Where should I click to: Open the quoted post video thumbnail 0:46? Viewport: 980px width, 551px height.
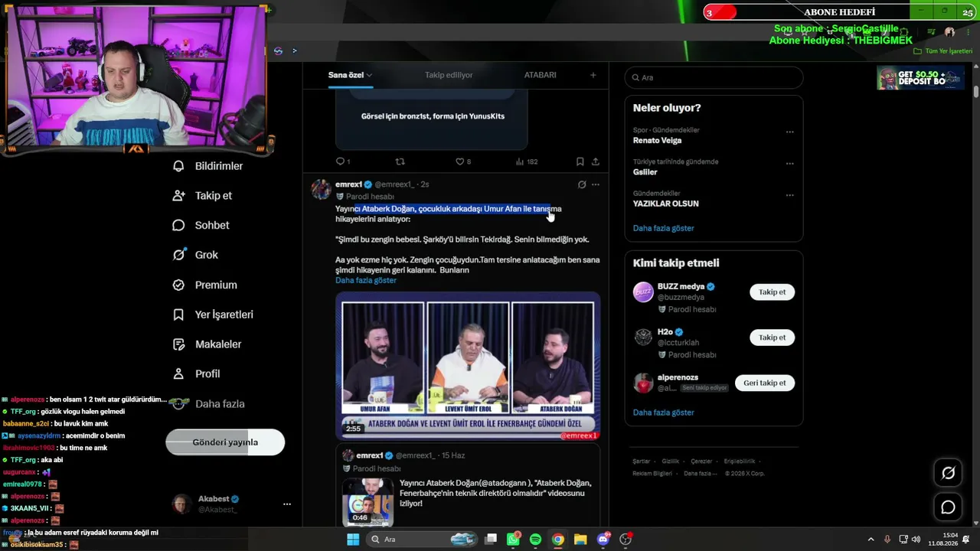pyautogui.click(x=367, y=501)
